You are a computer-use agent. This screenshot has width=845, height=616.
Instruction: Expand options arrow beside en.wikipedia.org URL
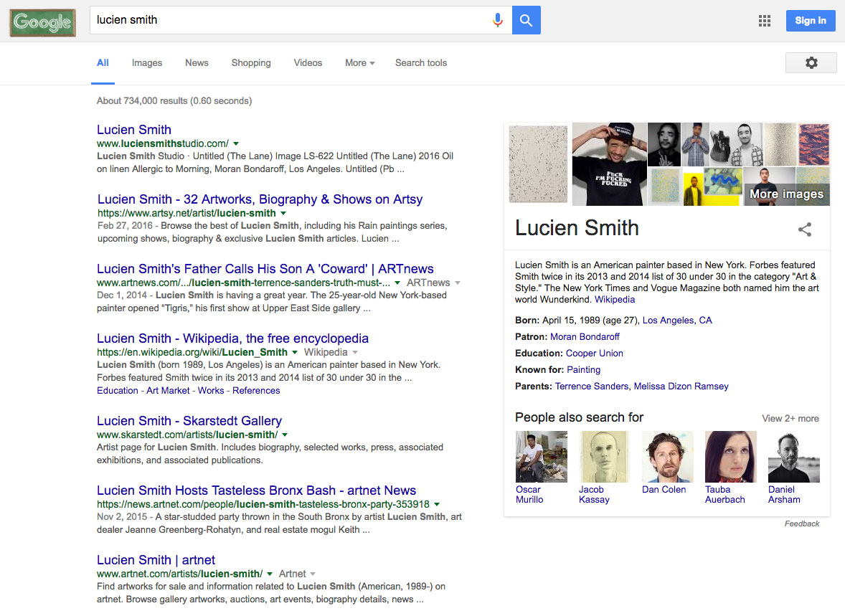pyautogui.click(x=295, y=353)
